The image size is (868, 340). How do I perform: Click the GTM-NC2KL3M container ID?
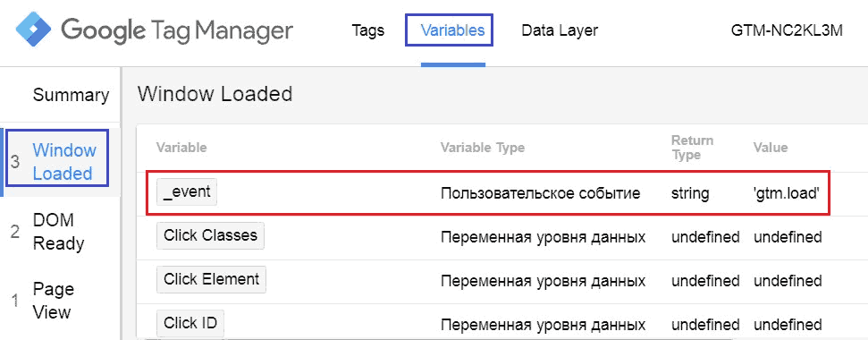pyautogui.click(x=787, y=30)
